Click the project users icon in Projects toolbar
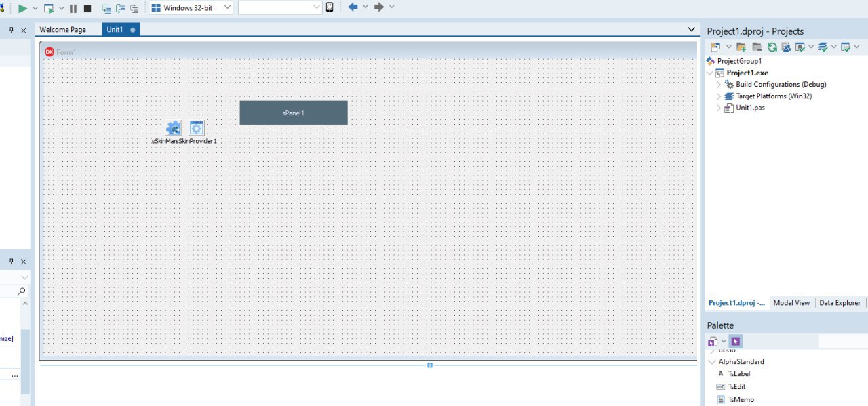 coord(786,47)
